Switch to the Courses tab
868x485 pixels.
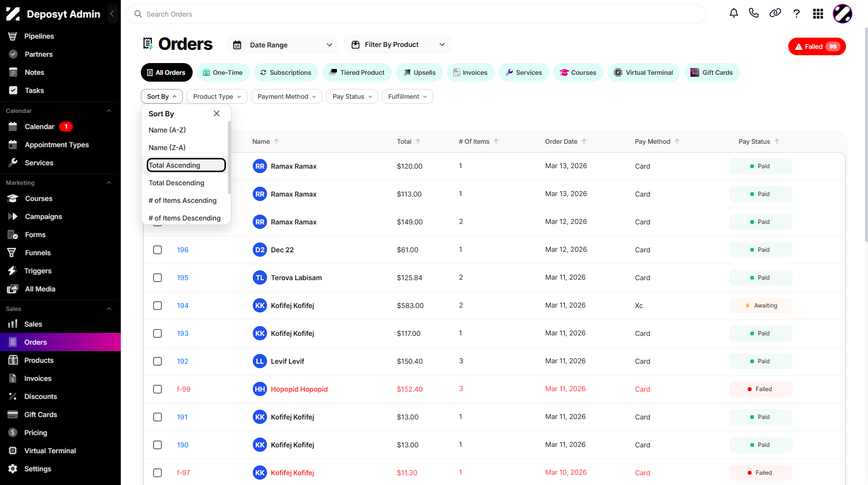[578, 72]
